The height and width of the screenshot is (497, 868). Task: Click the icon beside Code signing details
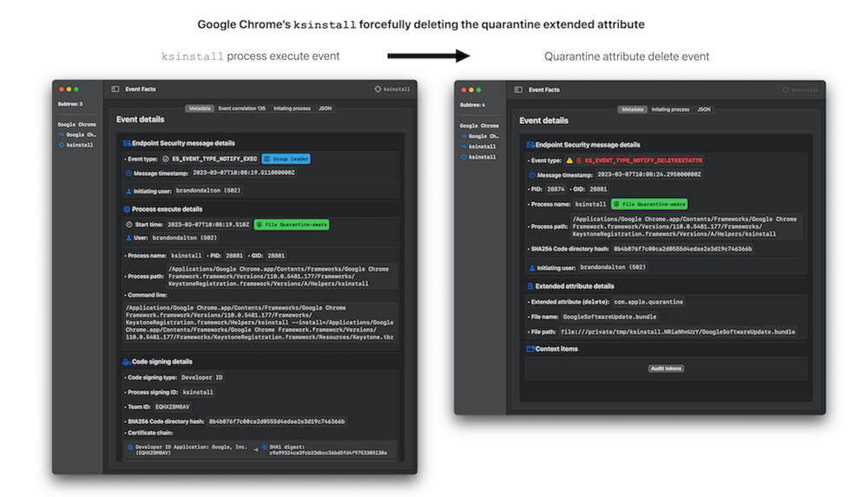pyautogui.click(x=126, y=362)
